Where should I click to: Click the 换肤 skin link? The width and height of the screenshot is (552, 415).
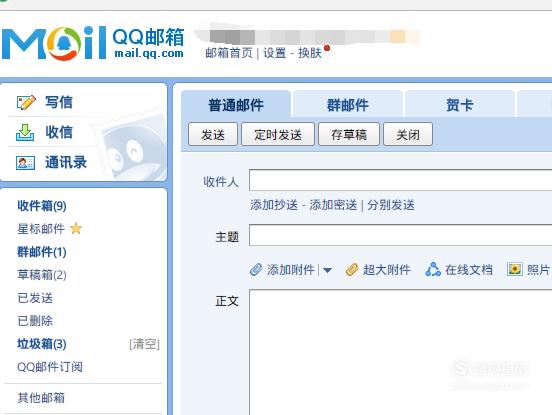pos(310,53)
